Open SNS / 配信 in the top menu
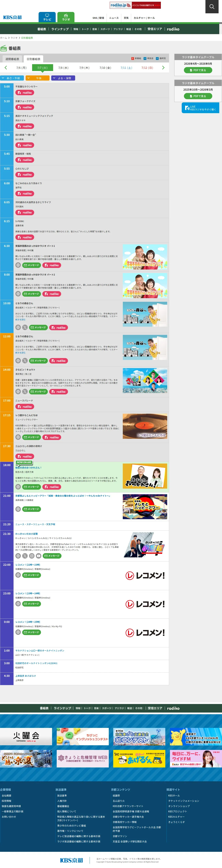The height and width of the screenshot is (868, 222). tap(98, 18)
